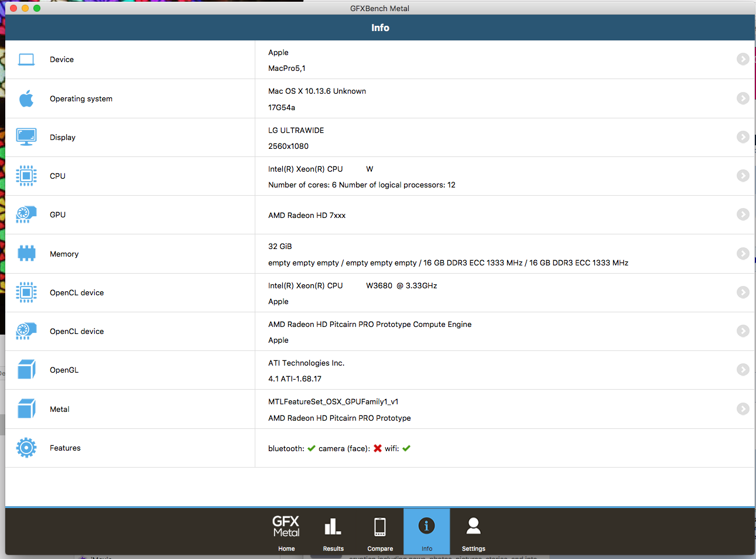Click the RAM module icon in the Memory row
The width and height of the screenshot is (756, 559).
pos(26,254)
